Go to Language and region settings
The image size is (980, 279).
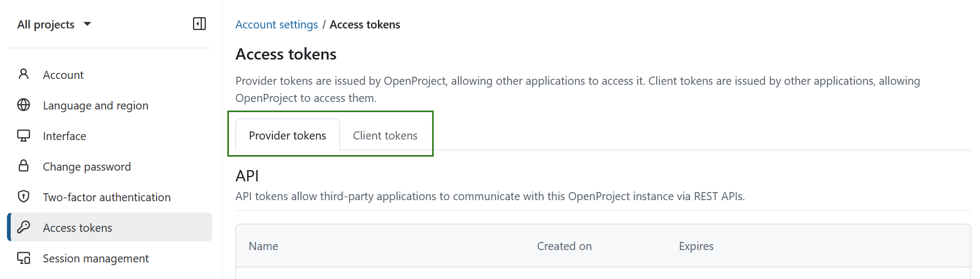95,106
